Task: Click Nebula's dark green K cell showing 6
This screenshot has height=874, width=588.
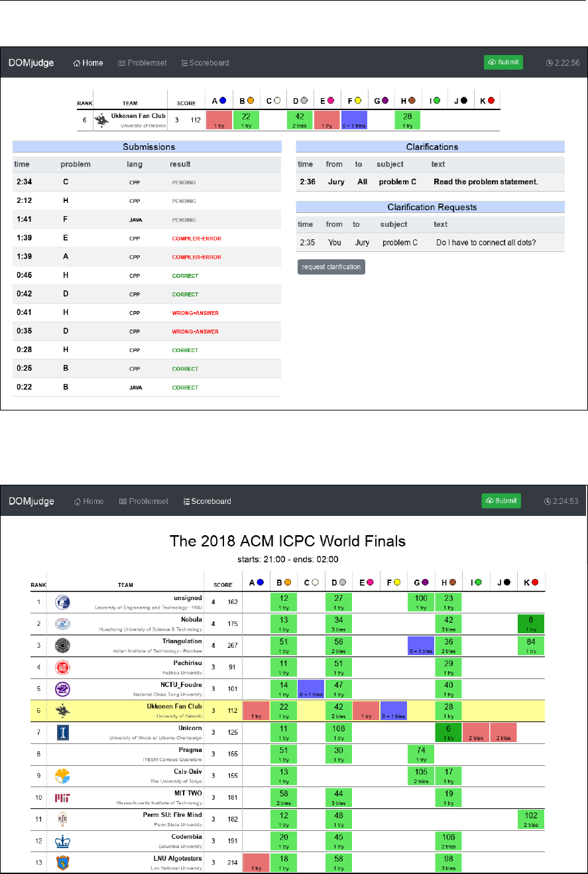Action: pos(531,624)
